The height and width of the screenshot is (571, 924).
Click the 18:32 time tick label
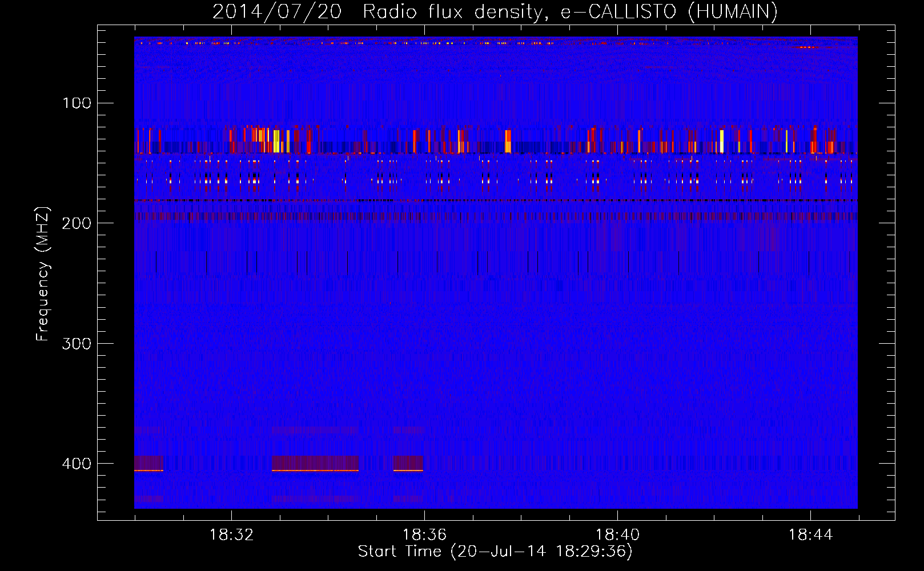231,535
